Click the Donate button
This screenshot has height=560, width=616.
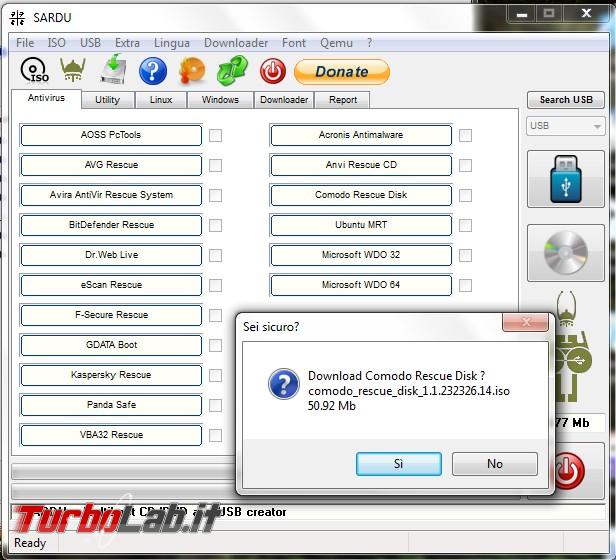[342, 72]
